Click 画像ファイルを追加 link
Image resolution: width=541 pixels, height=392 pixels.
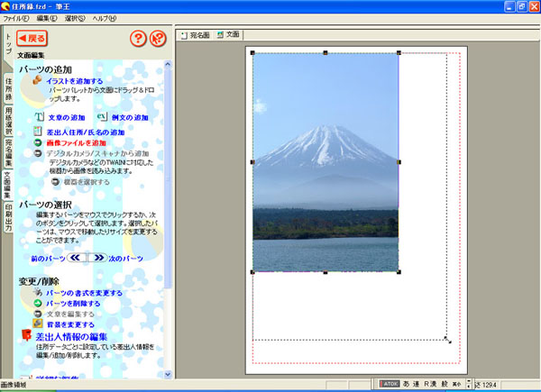pyautogui.click(x=76, y=143)
